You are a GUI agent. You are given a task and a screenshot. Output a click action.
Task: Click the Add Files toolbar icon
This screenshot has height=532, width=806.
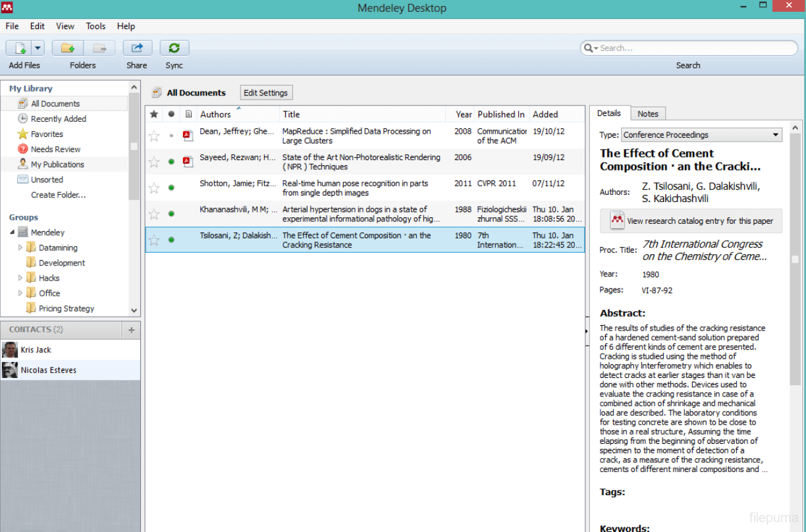click(19, 48)
